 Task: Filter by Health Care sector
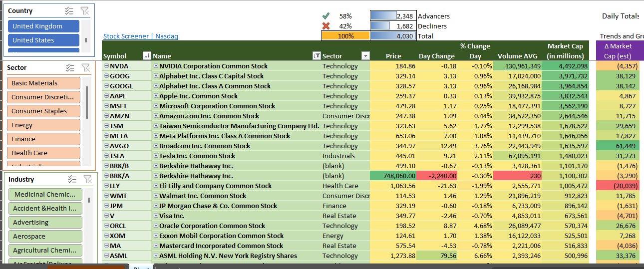point(43,153)
